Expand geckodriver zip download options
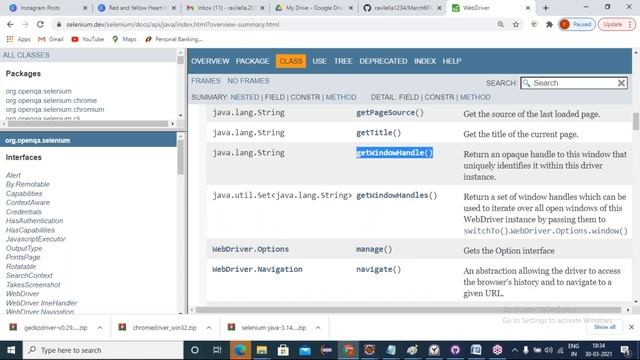This screenshot has width=640, height=360. 100,328
